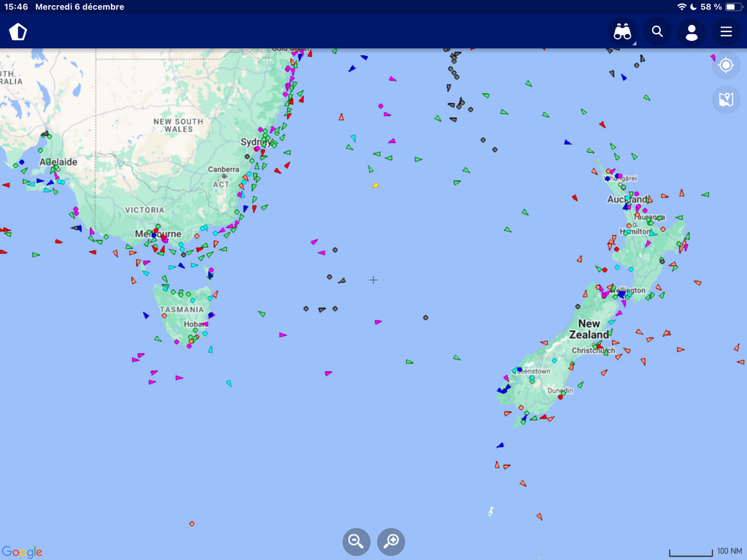Select the lone orange circle marker south of Tasmania
The height and width of the screenshot is (560, 747).
pos(192,524)
